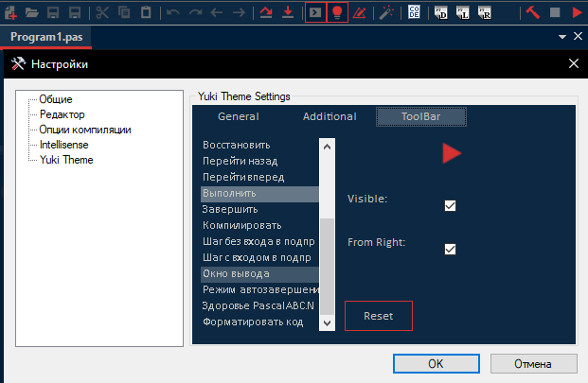This screenshot has height=383, width=588.
Task: Compile with the red hammer icon
Action: click(533, 12)
